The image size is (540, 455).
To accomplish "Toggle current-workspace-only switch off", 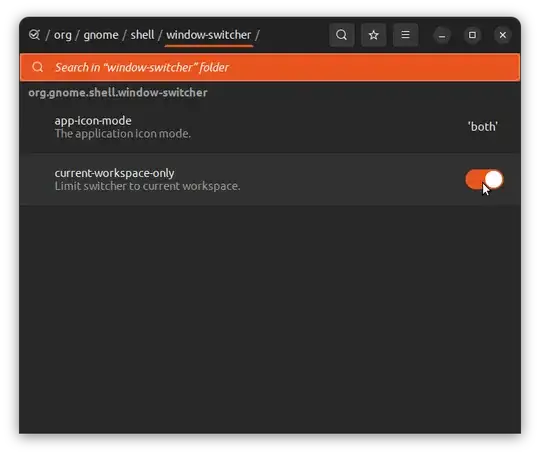I will pos(484,179).
